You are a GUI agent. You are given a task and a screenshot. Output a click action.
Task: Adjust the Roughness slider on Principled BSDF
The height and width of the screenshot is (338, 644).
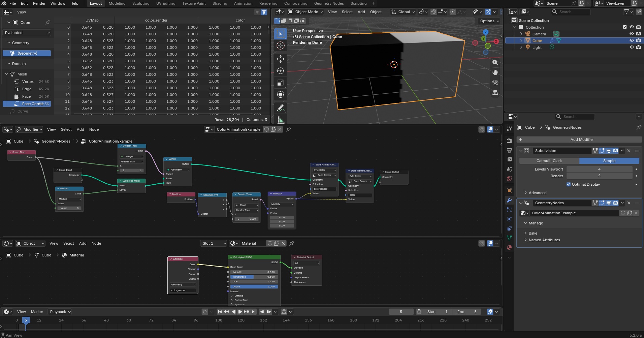[x=254, y=277]
